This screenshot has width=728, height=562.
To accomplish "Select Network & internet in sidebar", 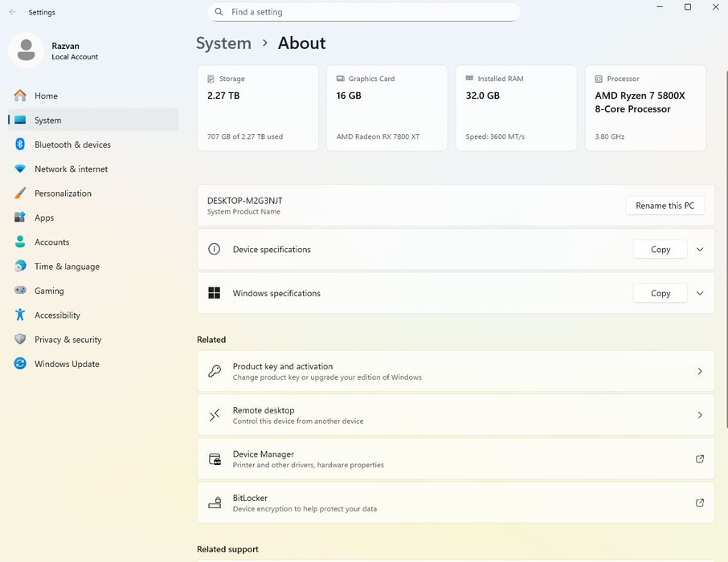I will (71, 169).
